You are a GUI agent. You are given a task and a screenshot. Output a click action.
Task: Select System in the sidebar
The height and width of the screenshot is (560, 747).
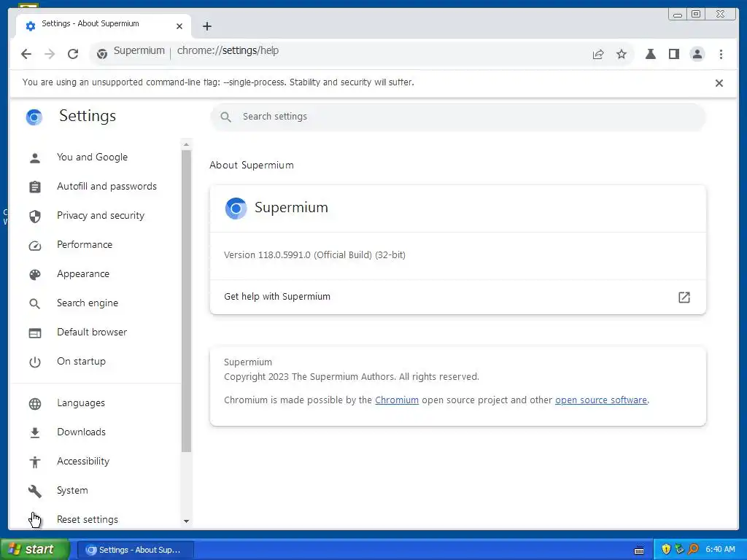pos(72,490)
